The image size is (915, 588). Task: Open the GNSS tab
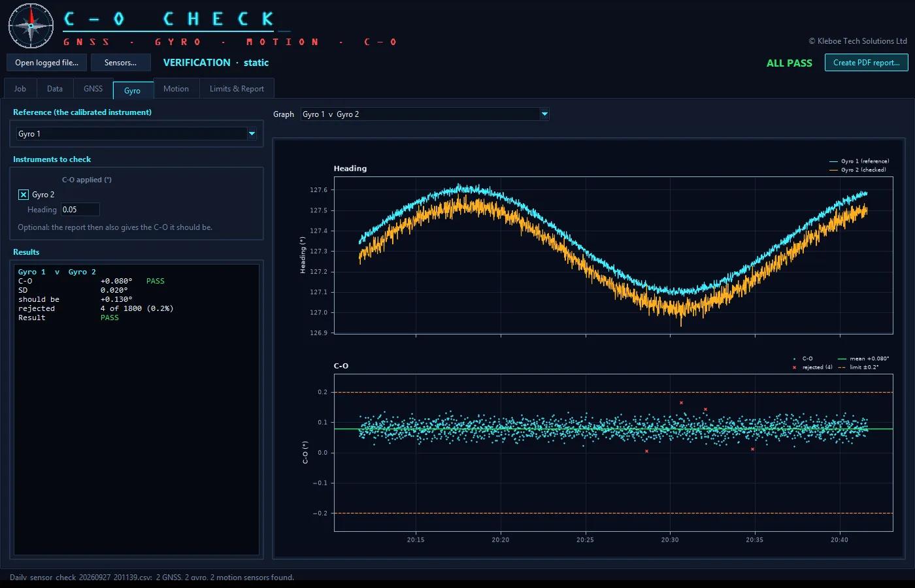[x=93, y=89]
